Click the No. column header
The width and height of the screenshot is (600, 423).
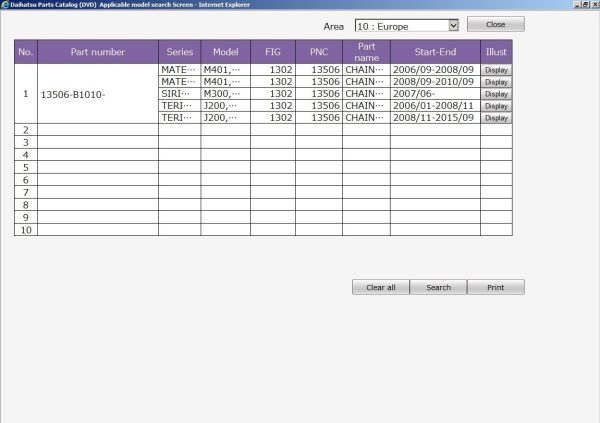click(x=26, y=52)
